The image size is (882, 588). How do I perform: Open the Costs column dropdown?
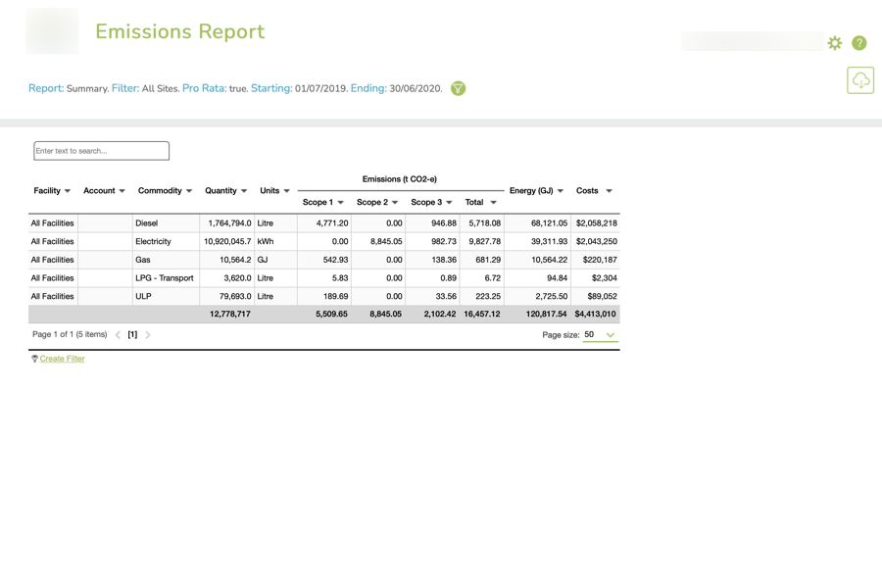608,190
